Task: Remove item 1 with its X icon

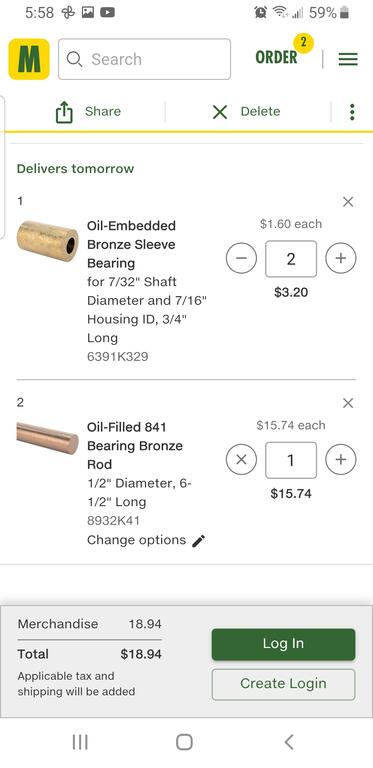Action: (348, 202)
